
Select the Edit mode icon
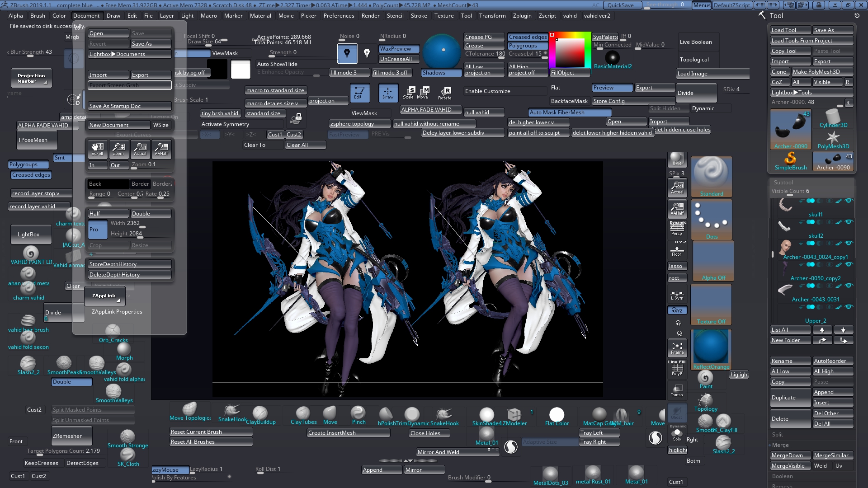(359, 93)
